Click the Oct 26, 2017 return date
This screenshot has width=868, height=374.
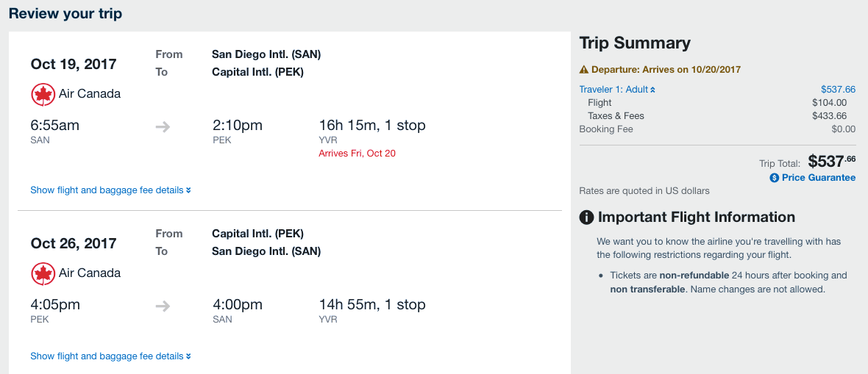click(x=74, y=243)
